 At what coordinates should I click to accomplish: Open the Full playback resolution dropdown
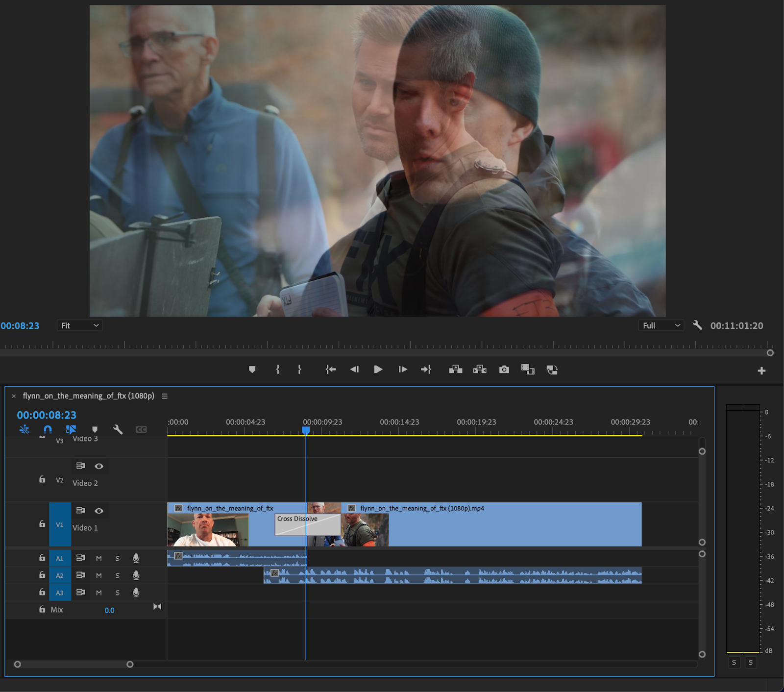(x=661, y=325)
